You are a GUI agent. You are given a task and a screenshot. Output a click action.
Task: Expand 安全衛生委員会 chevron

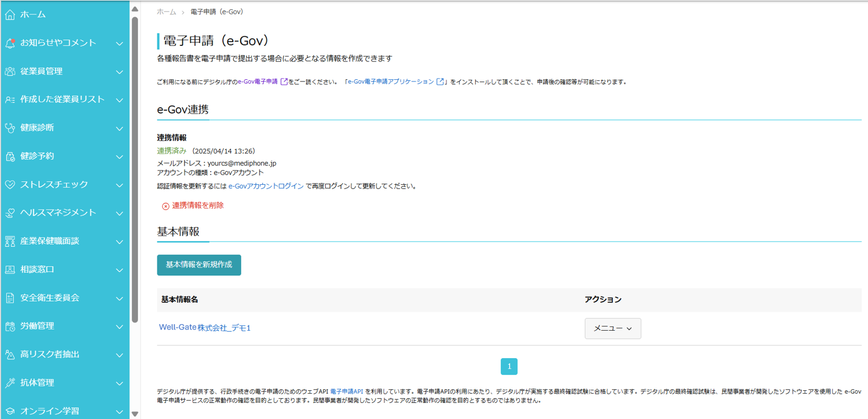coord(119,298)
